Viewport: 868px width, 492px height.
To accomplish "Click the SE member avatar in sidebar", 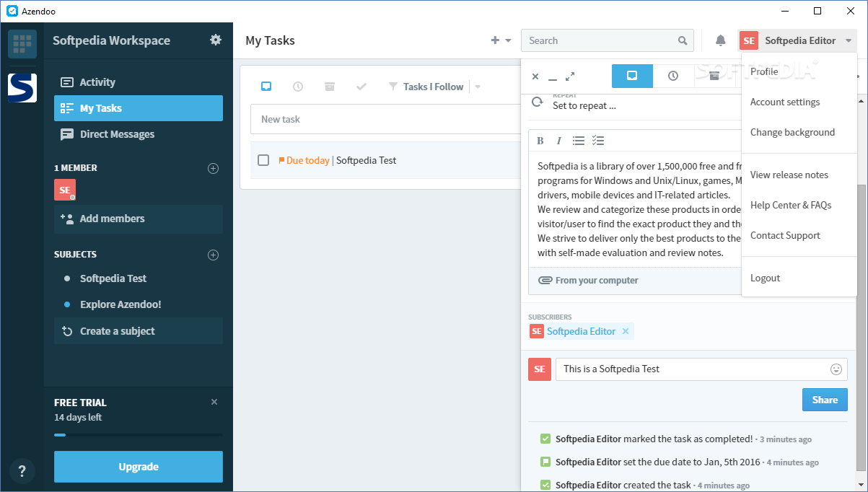I will click(x=65, y=190).
